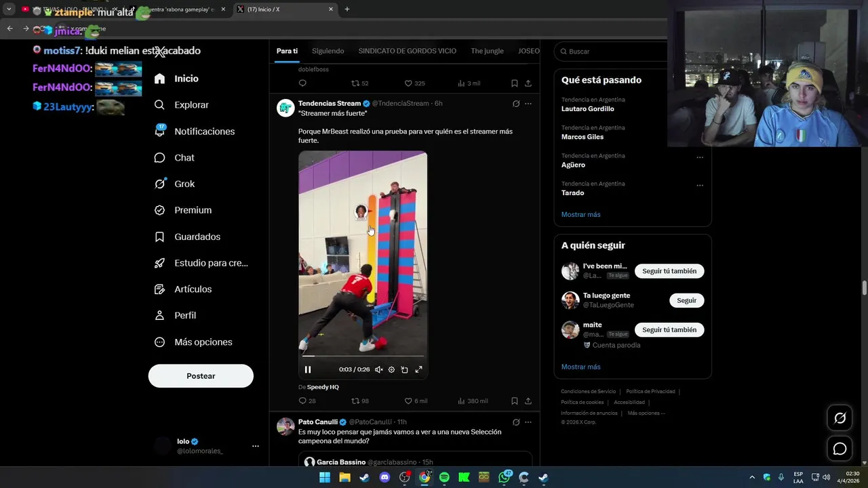
Task: Ask Grok about Pato Canulli post
Action: [x=516, y=422]
